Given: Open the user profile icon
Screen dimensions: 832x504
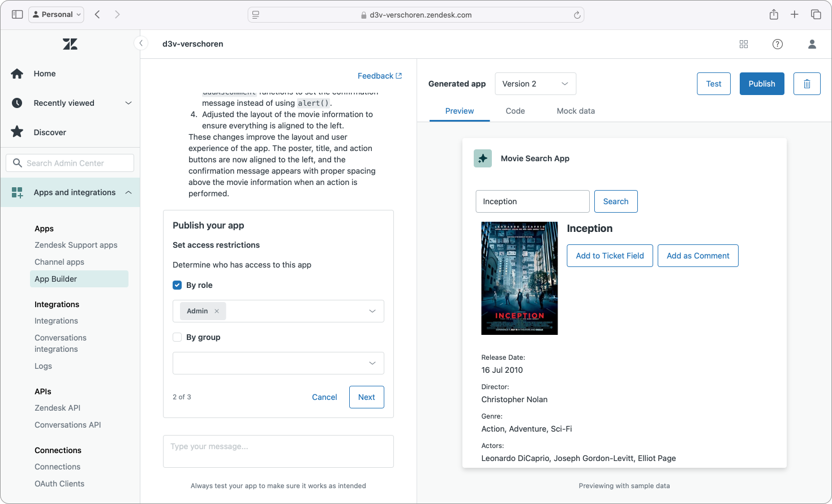Looking at the screenshot, I should pyautogui.click(x=812, y=44).
